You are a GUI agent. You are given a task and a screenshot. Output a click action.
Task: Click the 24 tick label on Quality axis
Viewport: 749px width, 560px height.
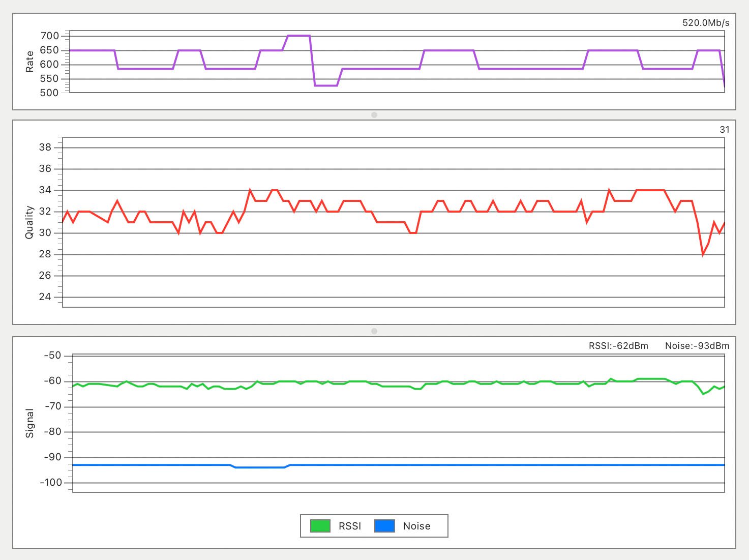point(45,297)
